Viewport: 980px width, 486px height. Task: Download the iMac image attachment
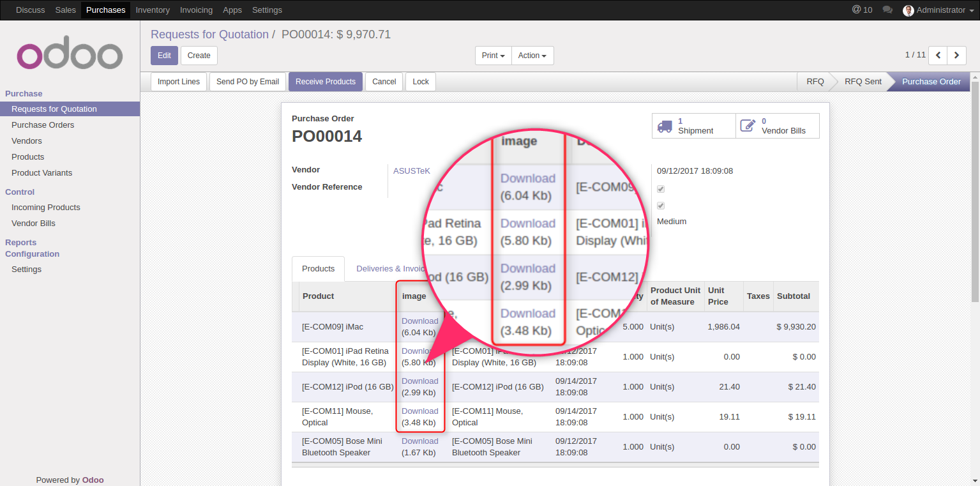[x=419, y=321]
